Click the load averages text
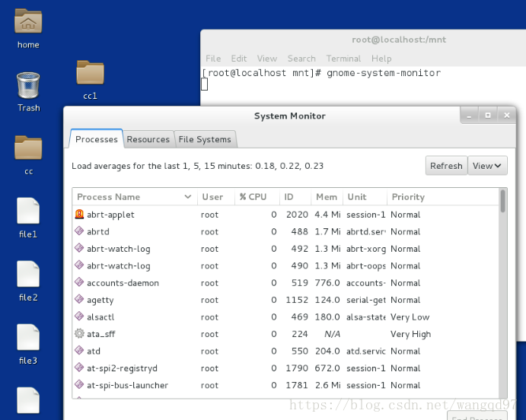 (x=197, y=166)
